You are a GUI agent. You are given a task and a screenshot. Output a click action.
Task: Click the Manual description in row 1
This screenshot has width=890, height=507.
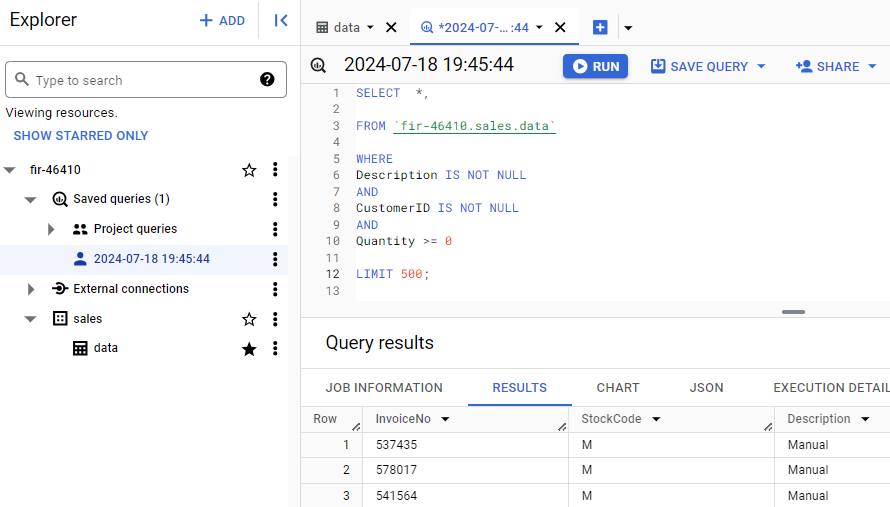point(808,445)
